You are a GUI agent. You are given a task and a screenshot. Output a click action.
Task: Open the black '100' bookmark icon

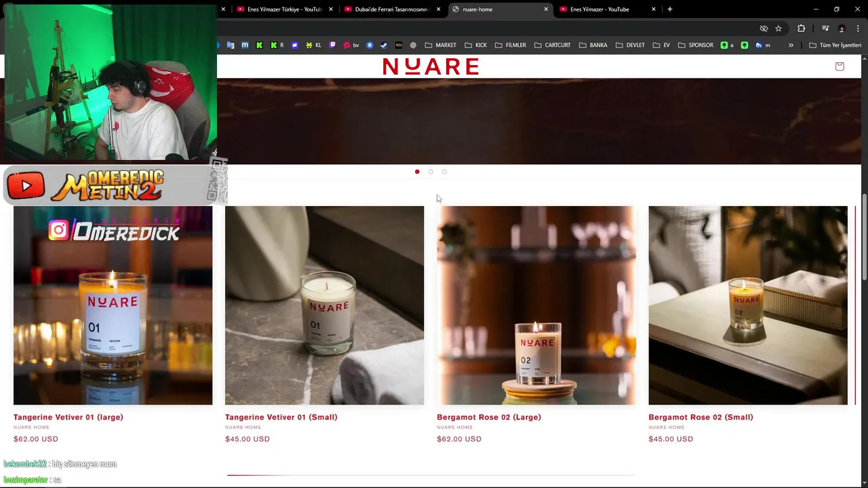click(x=399, y=45)
